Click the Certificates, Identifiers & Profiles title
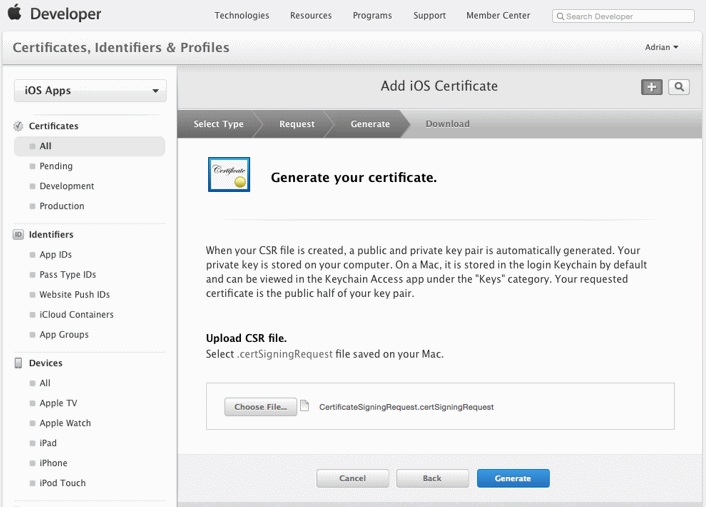706x507 pixels. (x=121, y=47)
